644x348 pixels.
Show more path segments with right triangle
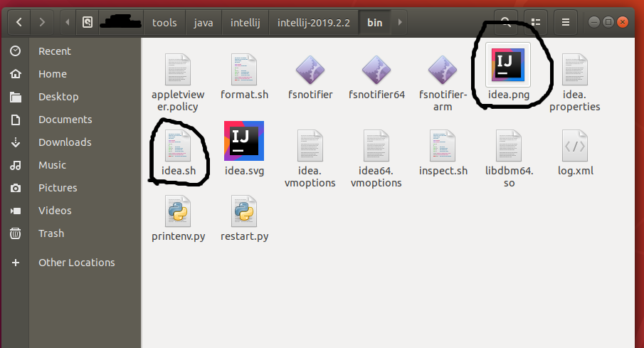[400, 22]
